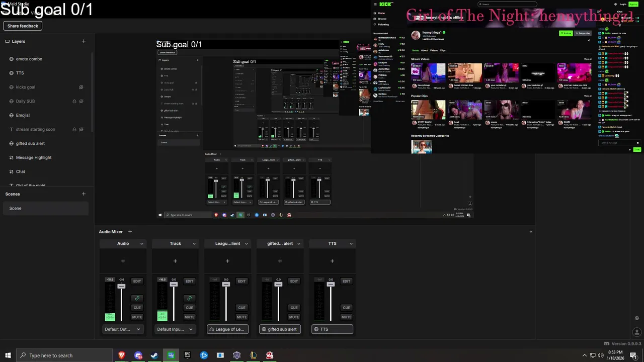Image resolution: width=644 pixels, height=362 pixels.
Task: Click the About tab in the Kick preview
Action: [x=424, y=50]
